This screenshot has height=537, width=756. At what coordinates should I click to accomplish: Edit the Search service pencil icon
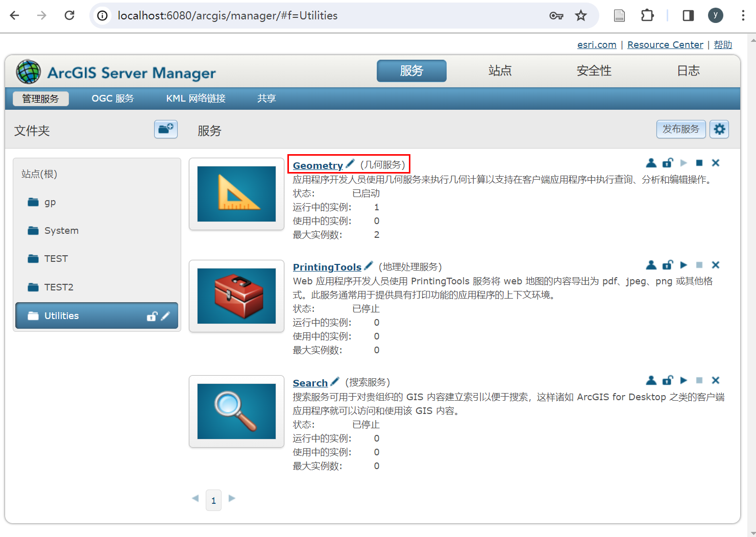tap(335, 381)
